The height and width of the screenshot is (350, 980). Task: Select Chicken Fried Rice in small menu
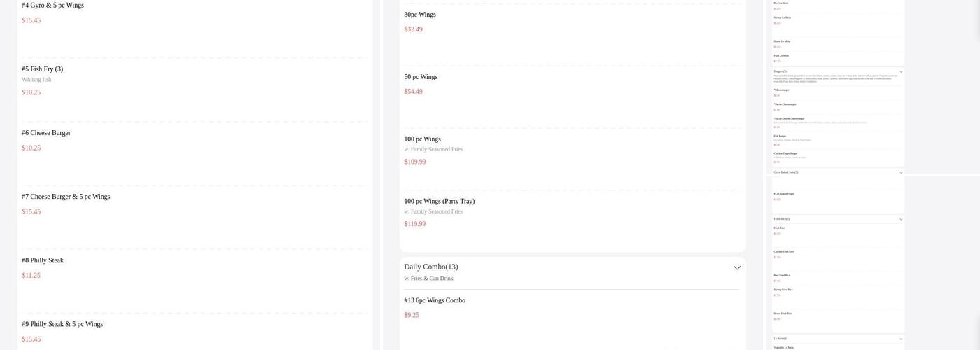[783, 252]
